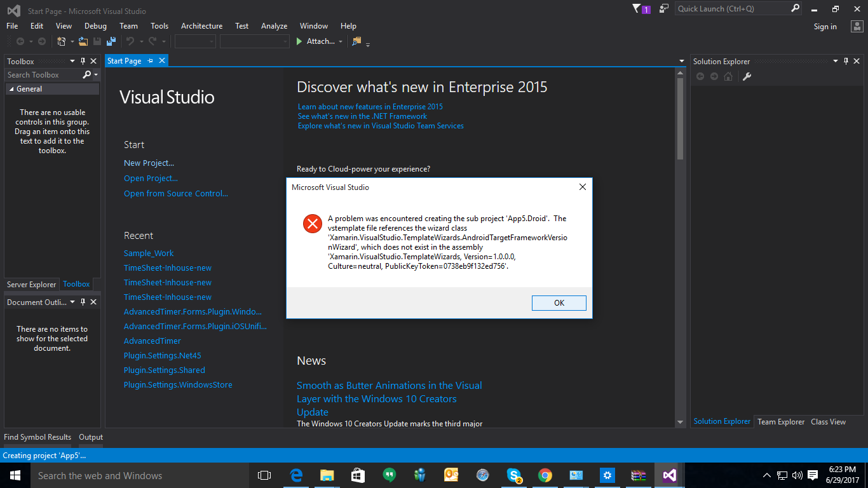Open the Attach debug target dropdown arrow

coord(341,42)
